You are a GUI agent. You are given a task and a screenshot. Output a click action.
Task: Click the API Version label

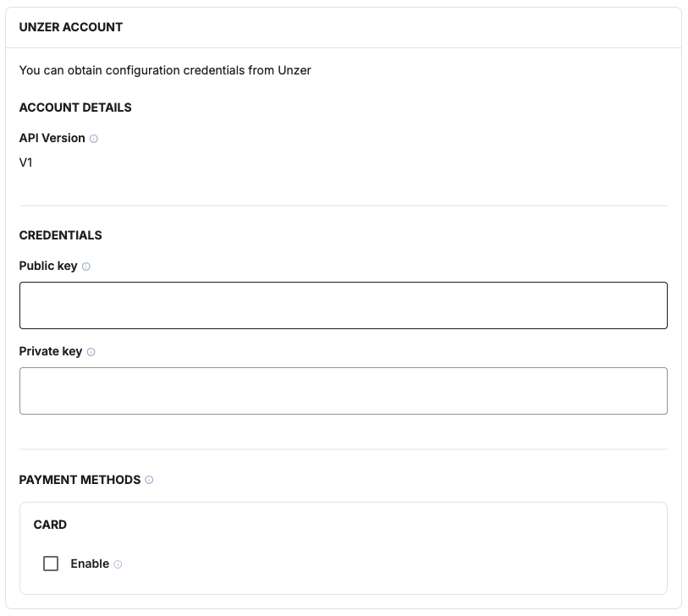point(52,138)
